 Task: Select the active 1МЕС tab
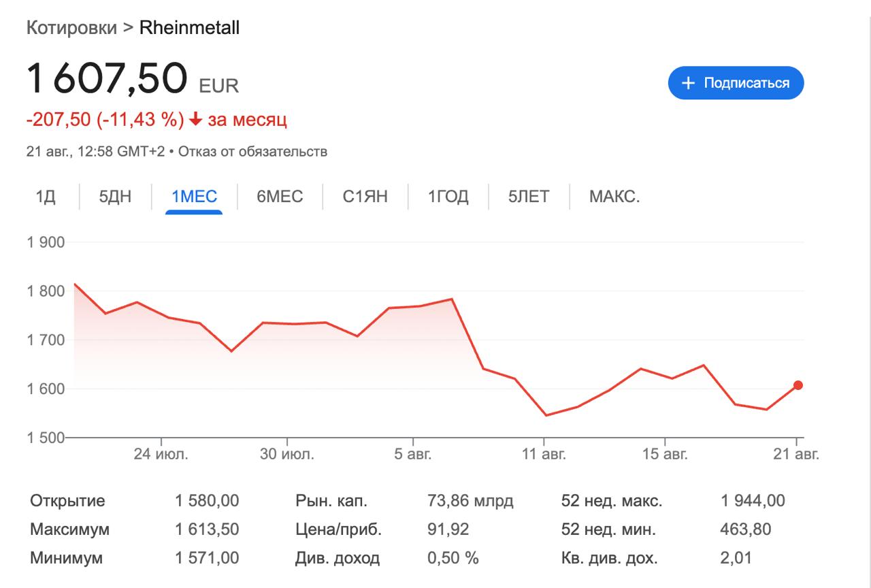coord(194,197)
